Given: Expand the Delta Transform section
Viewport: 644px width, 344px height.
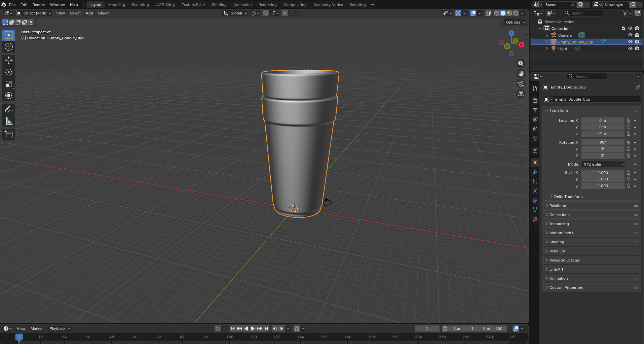Looking at the screenshot, I should point(568,197).
